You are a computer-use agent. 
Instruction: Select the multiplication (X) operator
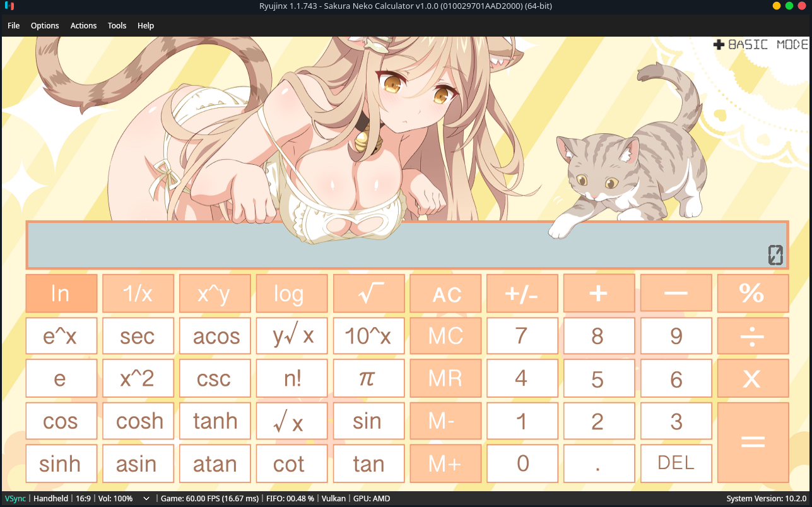point(753,378)
